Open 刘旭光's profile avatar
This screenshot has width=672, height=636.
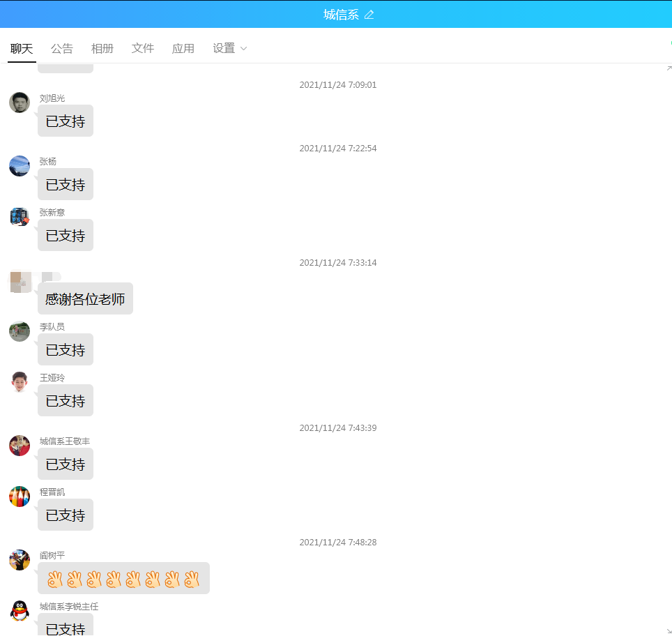[x=20, y=103]
